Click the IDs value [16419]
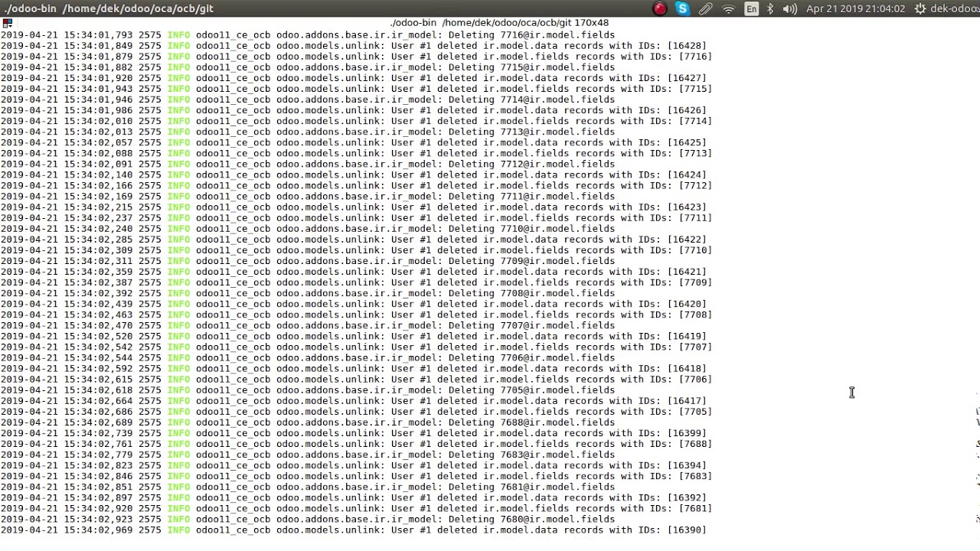980x551 pixels. [x=687, y=336]
